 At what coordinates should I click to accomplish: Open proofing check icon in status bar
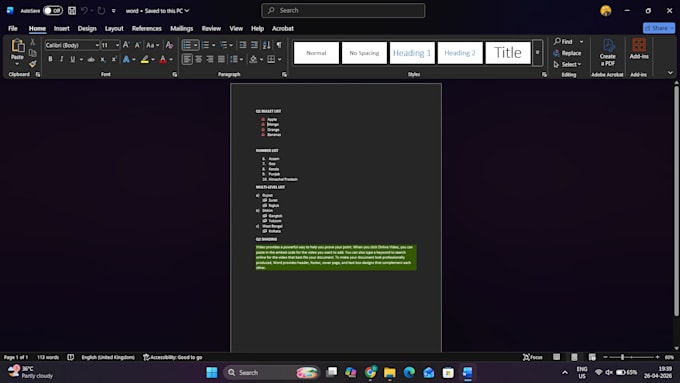point(71,357)
